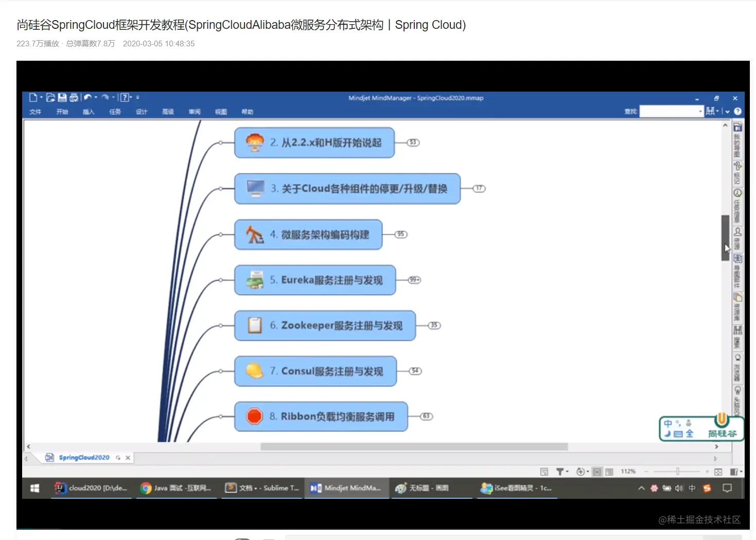Click the fit map icon in status bar
Viewport: 756px width, 540px height.
click(718, 472)
